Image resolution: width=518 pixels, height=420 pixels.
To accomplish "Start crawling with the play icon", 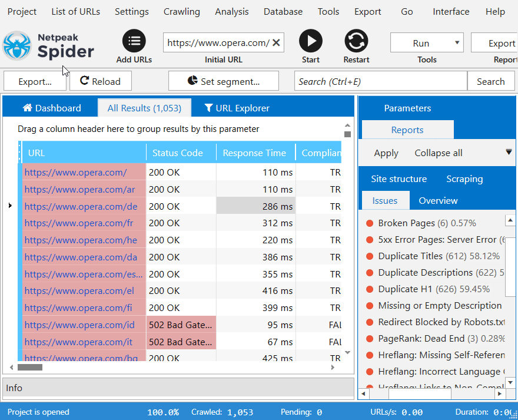I will (311, 41).
